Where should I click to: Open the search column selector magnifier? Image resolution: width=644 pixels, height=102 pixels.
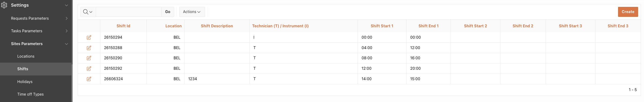point(88,12)
